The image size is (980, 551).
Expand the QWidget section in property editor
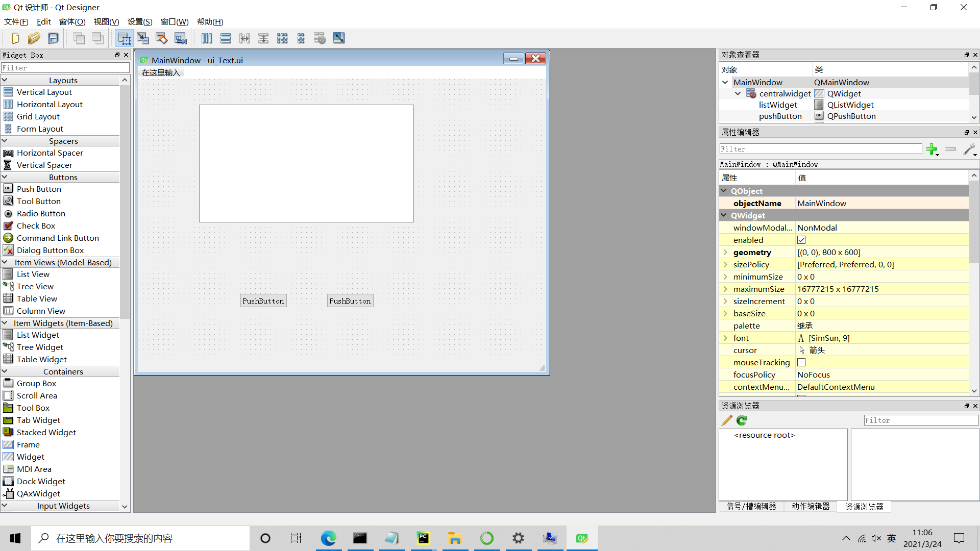point(725,215)
